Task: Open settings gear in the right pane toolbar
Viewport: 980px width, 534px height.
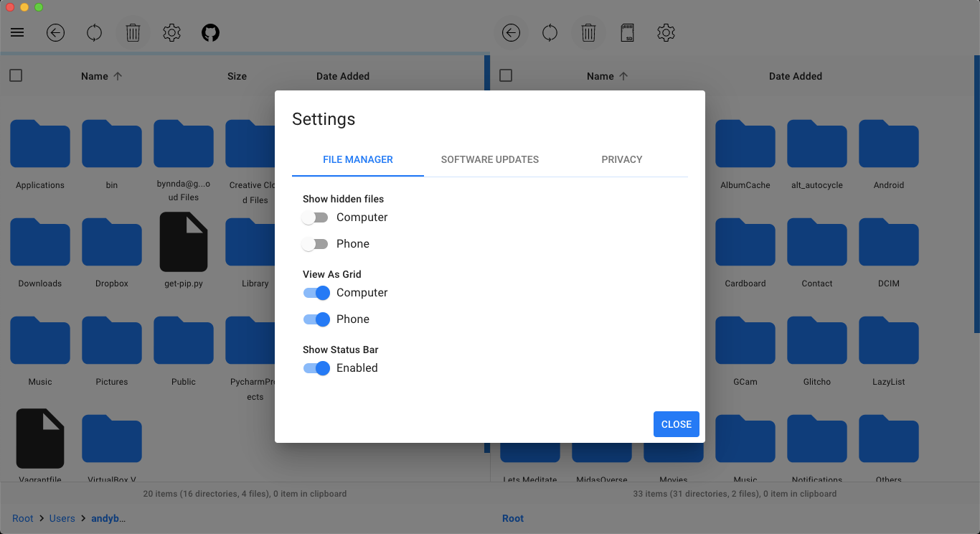Action: coord(666,32)
